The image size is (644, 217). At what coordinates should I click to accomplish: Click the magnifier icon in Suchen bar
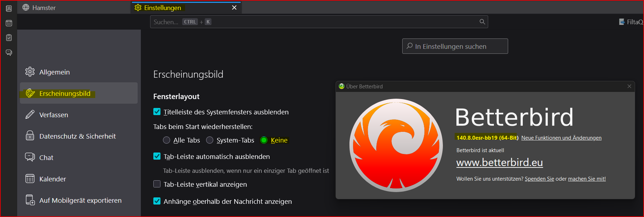pos(482,22)
